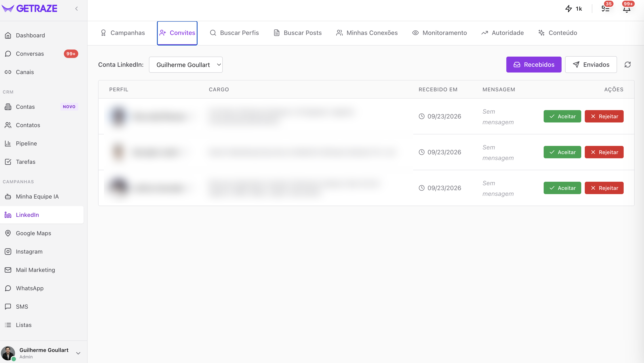Screen dimensions: 644x363
Task: Open Google Maps campaigns
Action: coord(42,233)
